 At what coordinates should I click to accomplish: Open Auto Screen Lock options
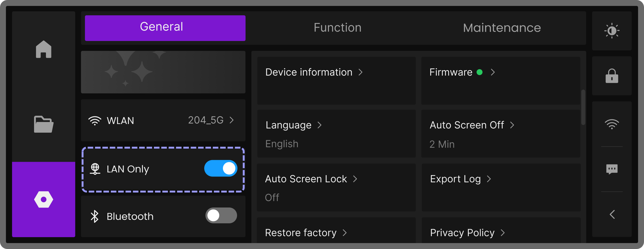(x=336, y=187)
